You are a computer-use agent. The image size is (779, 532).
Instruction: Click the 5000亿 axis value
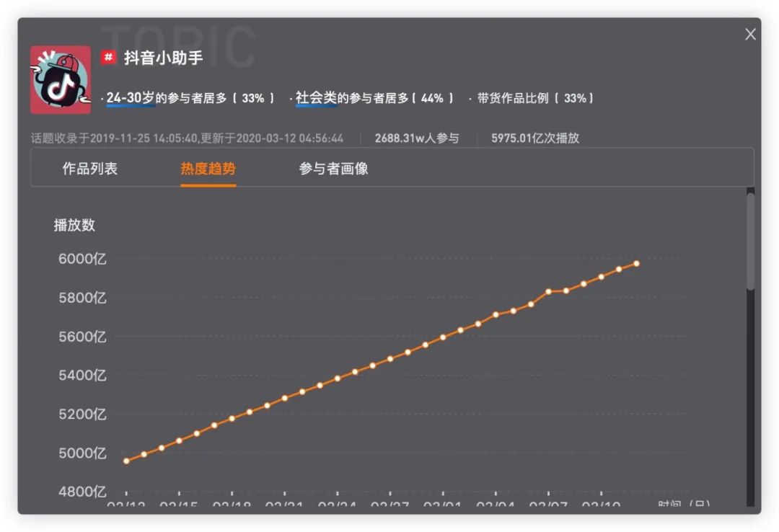pyautogui.click(x=82, y=453)
